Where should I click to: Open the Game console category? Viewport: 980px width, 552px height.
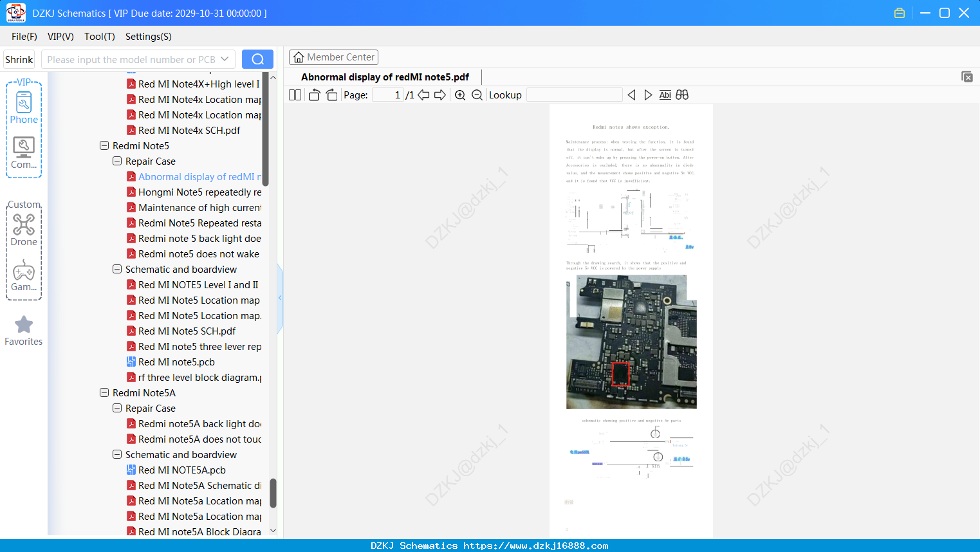pyautogui.click(x=24, y=275)
